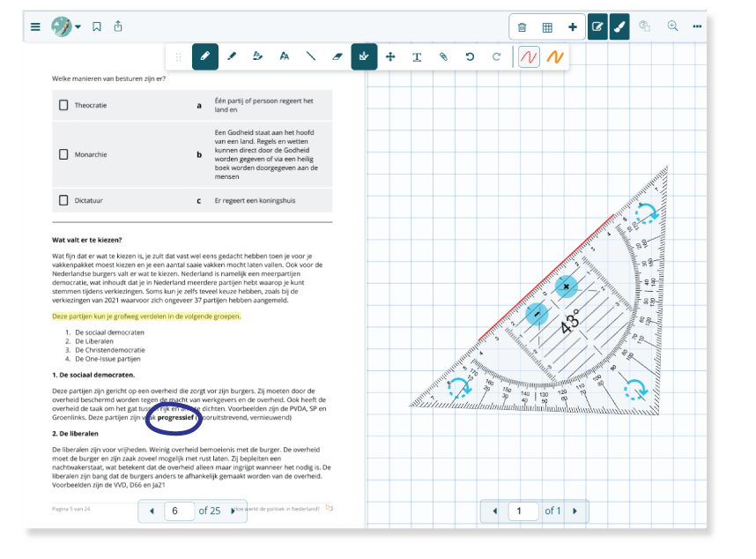
Task: Tick the Monarchie checkbox
Action: coord(63,154)
